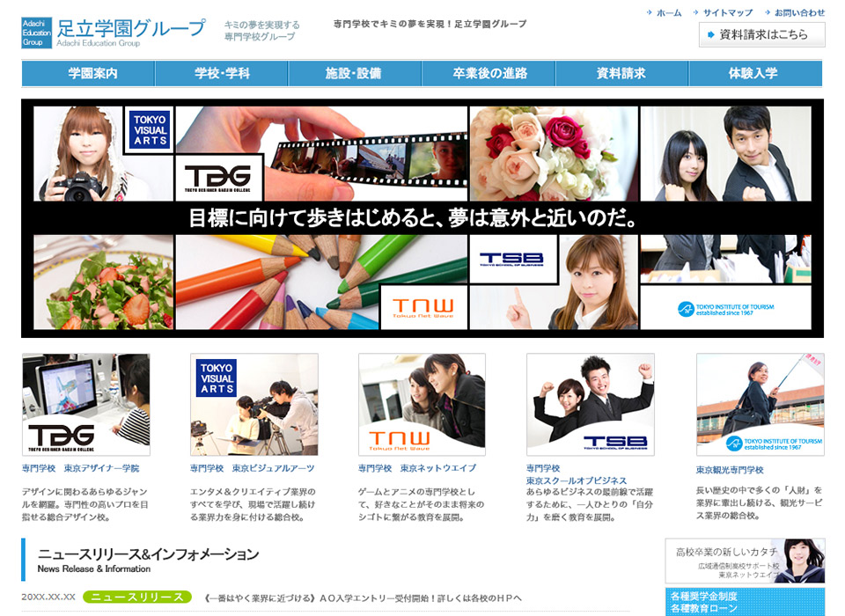Open the TSB school thumbnail
This screenshot has height=616, width=845.
pos(591,404)
